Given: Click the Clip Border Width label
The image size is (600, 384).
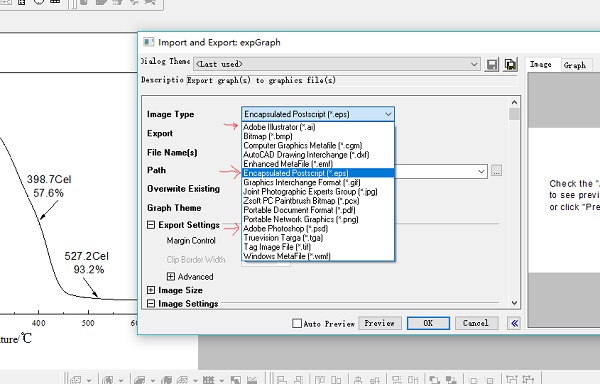Looking at the screenshot, I should [x=196, y=260].
